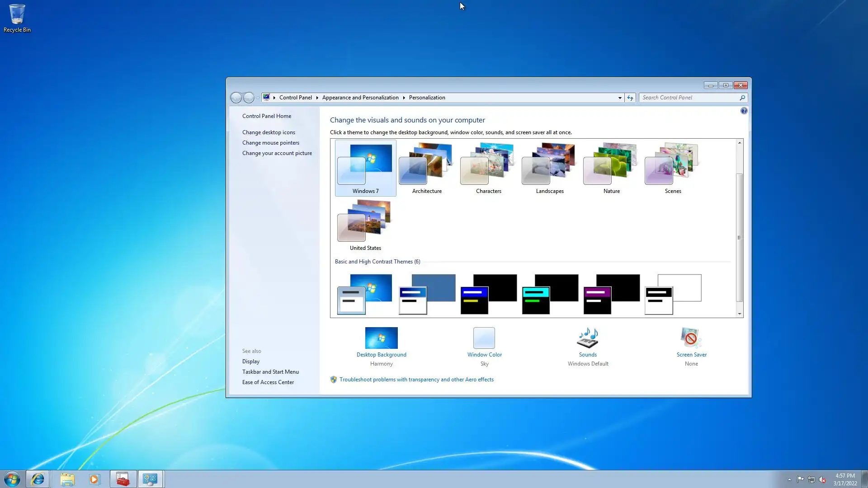Image resolution: width=868 pixels, height=488 pixels.
Task: Open Internet Explorer from the taskbar
Action: [38, 479]
